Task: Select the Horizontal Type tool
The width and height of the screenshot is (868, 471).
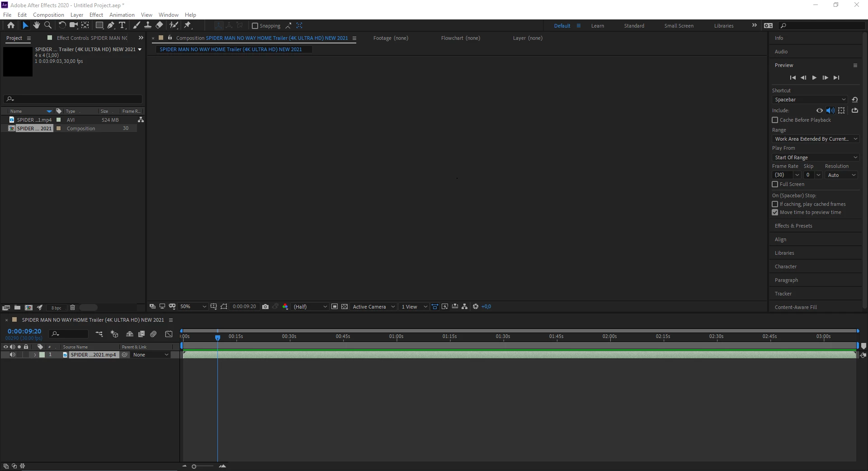Action: [122, 25]
